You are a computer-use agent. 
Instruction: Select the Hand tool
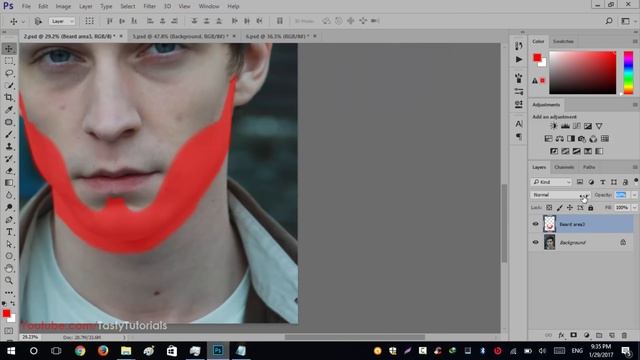tap(9, 268)
